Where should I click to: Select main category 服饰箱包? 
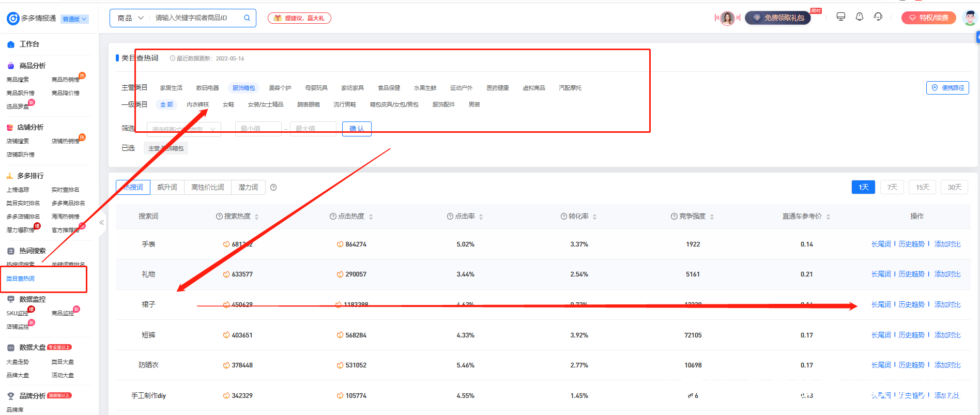tap(243, 88)
